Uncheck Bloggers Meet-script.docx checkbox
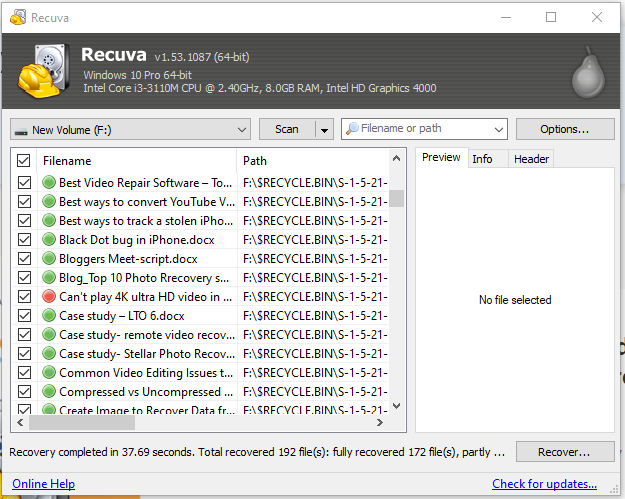Screen dimensions: 625x499 click(x=24, y=258)
